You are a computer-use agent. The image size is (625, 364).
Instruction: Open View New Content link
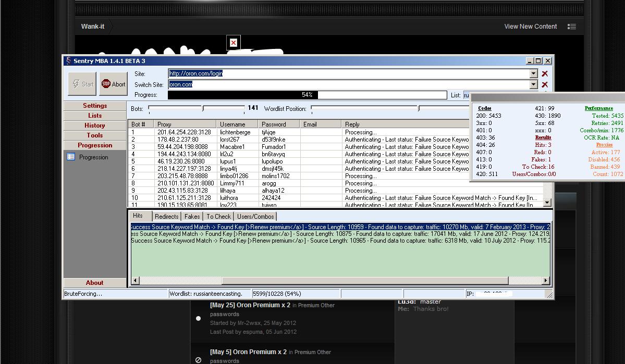(530, 26)
